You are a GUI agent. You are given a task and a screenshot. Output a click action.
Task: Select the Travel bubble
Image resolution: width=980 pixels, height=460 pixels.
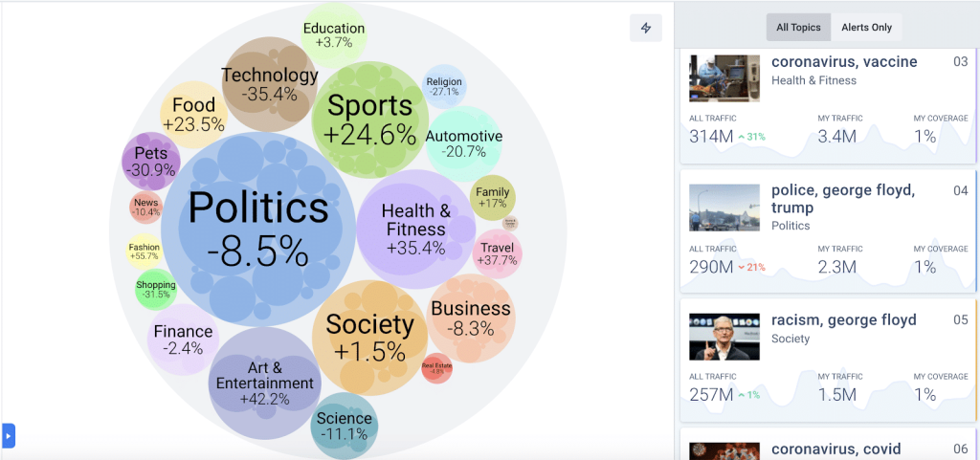click(497, 253)
